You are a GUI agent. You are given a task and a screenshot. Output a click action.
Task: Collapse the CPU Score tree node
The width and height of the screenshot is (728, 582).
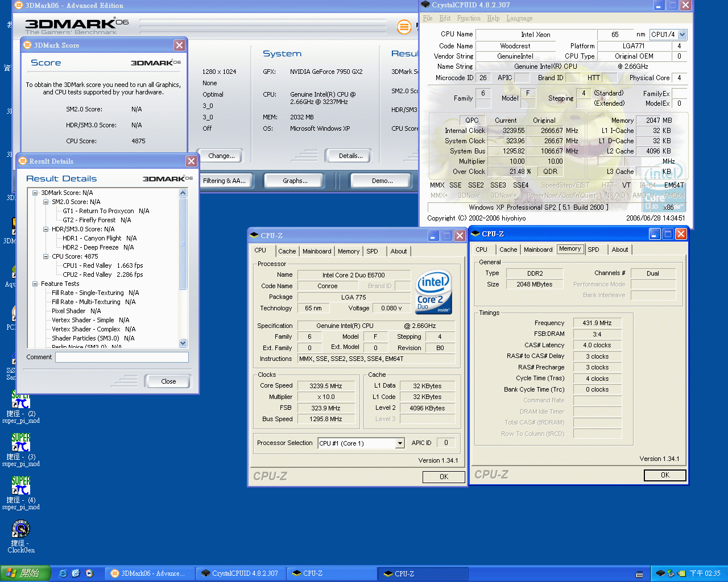coord(46,256)
